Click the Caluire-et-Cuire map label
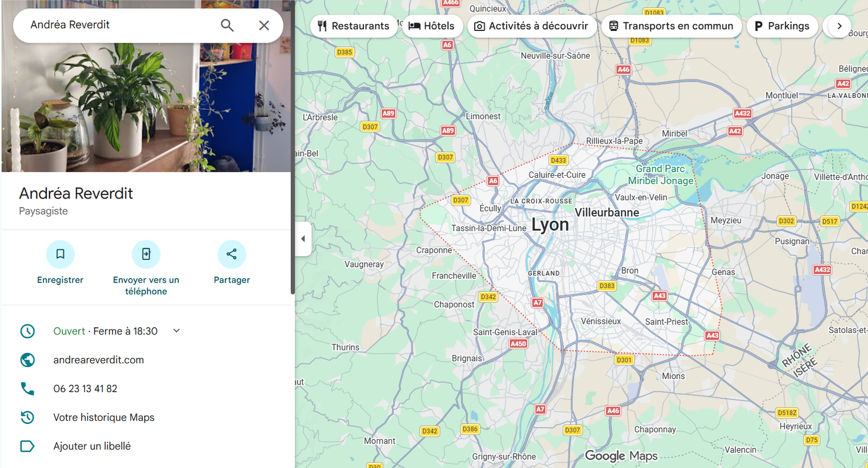This screenshot has height=468, width=868. point(557,175)
